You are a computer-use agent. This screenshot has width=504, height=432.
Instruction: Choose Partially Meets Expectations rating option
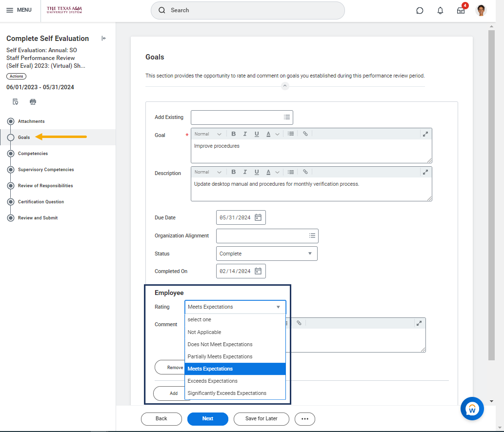click(220, 356)
